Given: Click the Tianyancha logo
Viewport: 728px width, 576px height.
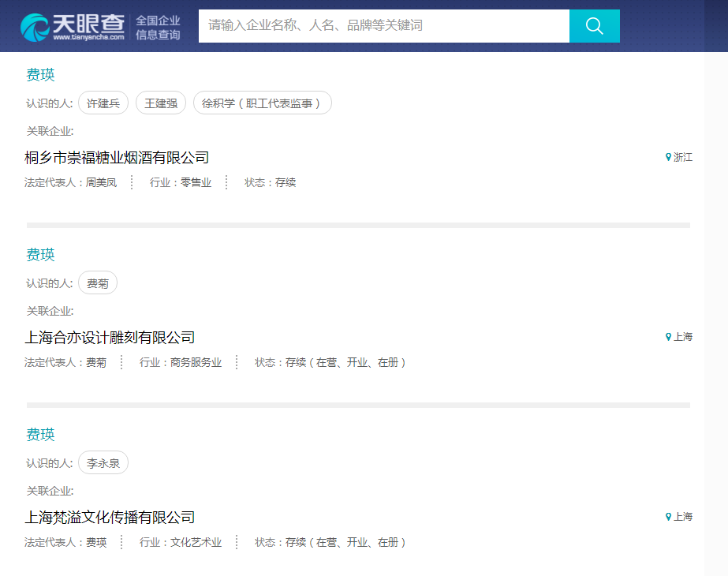Looking at the screenshot, I should click(73, 26).
